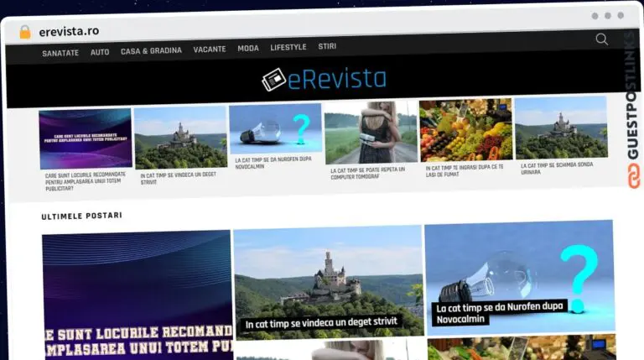Open partially visible fruit market post at bottom
The image size is (644, 360).
coord(522,347)
